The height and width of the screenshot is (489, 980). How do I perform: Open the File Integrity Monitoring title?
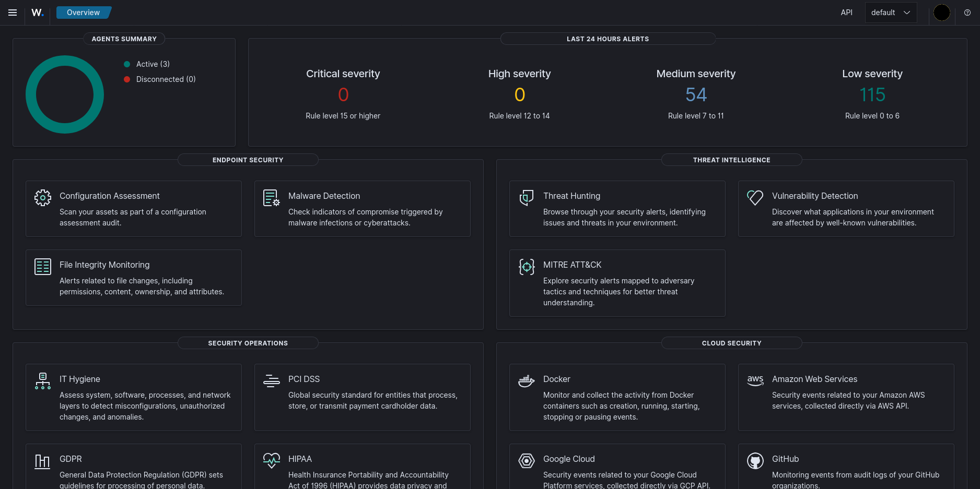click(x=104, y=265)
